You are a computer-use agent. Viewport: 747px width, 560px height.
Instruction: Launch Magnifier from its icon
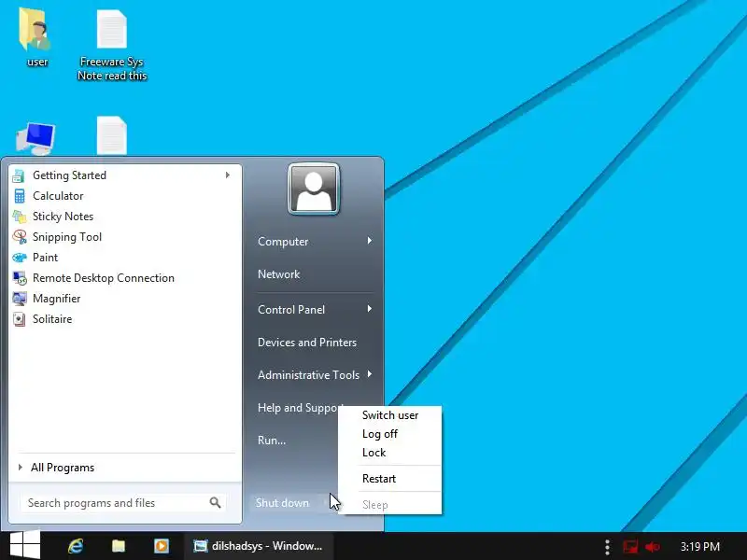coord(19,299)
